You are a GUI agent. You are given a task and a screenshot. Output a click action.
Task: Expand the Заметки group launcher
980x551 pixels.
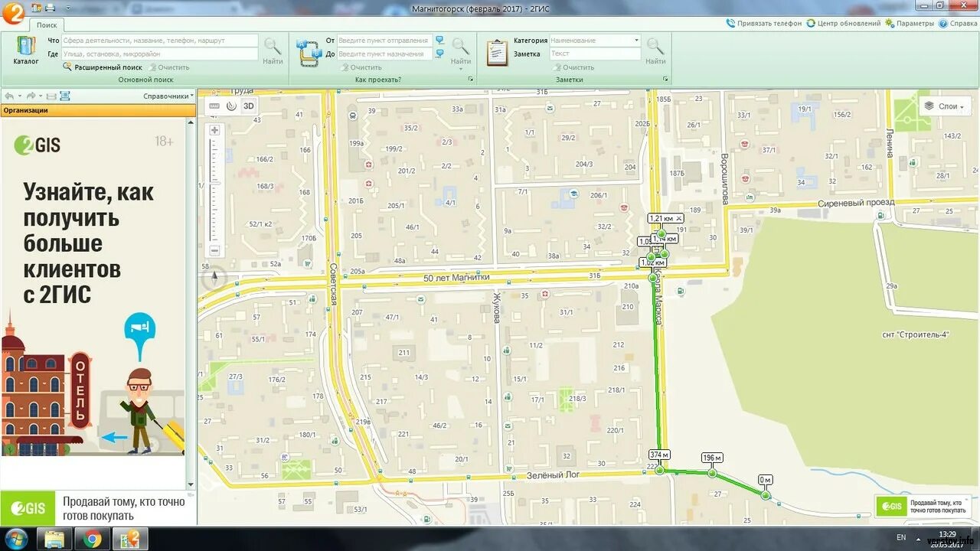click(x=665, y=80)
